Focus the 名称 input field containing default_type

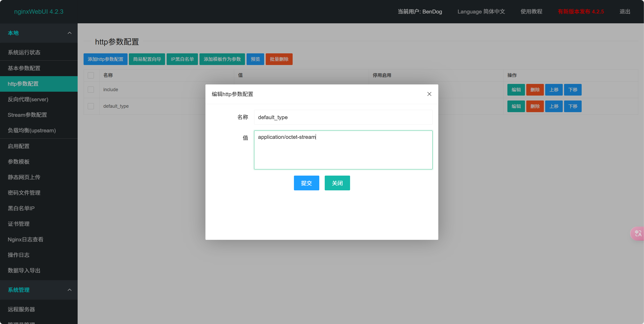343,117
